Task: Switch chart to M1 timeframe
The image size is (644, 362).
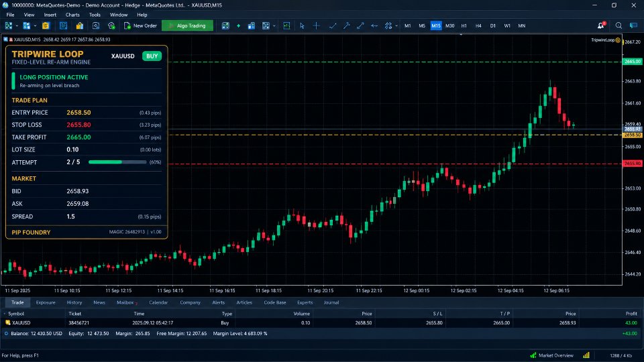Action: pos(407,25)
